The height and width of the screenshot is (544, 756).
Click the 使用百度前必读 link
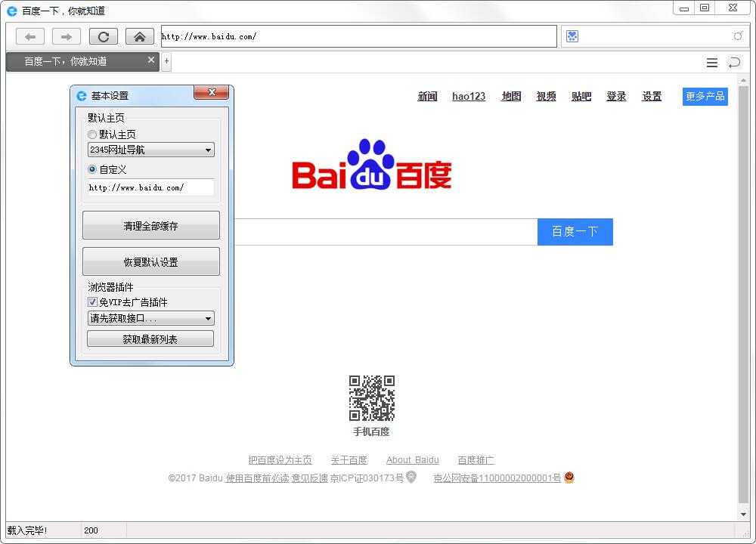[x=258, y=478]
